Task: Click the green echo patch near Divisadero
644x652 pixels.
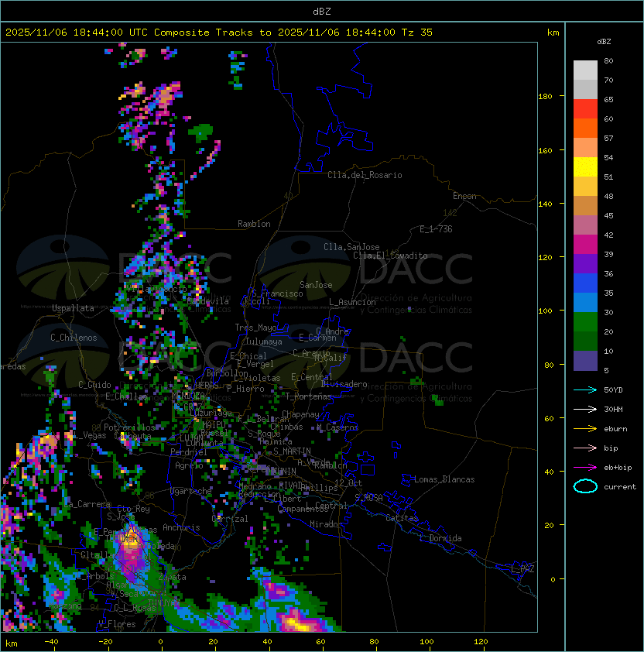Action: tap(416, 381)
